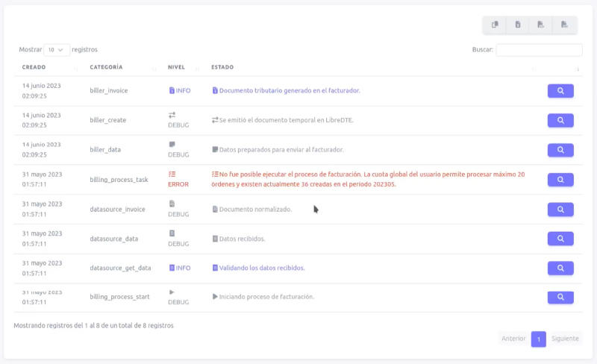The height and width of the screenshot is (364, 597).
Task: View the datasource_data log details
Action: tap(560, 239)
